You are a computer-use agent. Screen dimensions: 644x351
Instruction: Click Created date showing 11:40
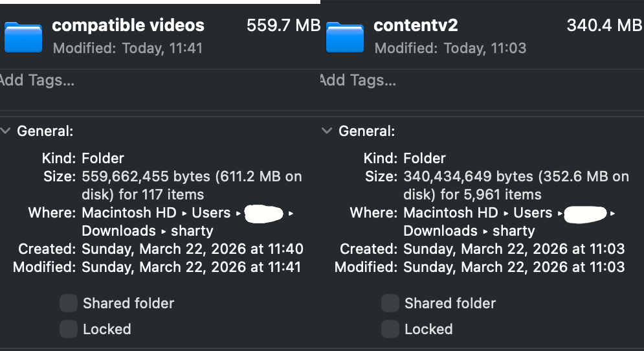[192, 249]
